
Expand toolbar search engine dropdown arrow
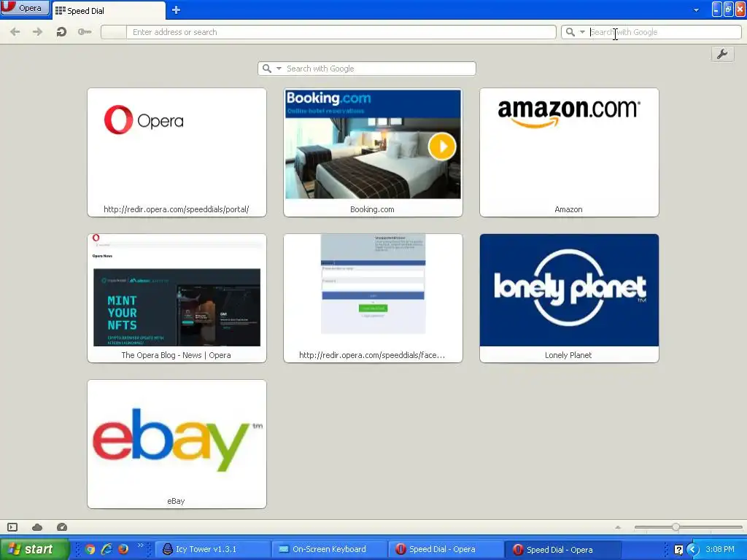582,32
